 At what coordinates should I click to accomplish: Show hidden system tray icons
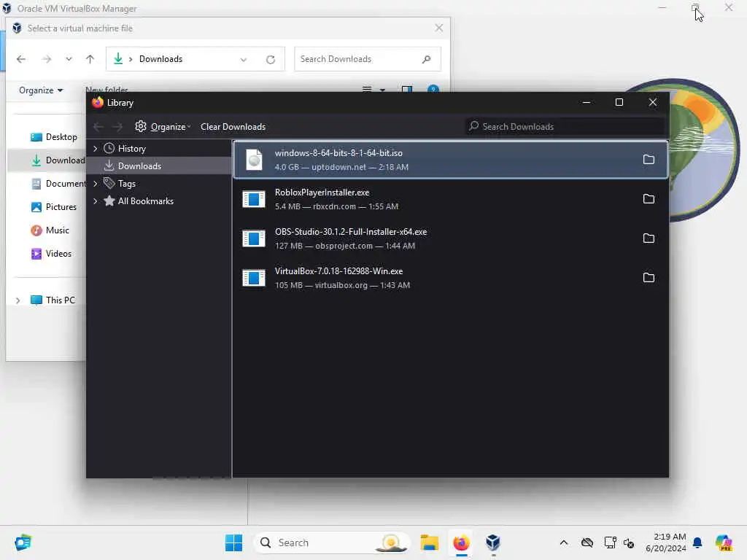click(x=564, y=542)
